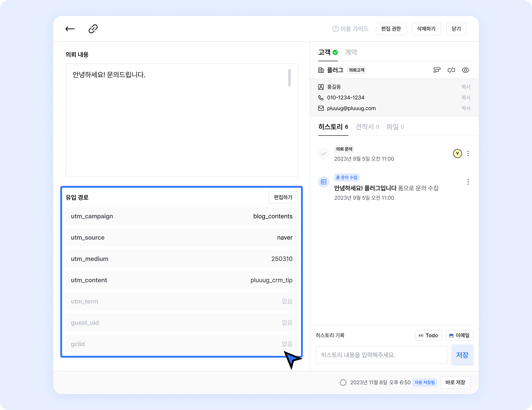Click the 바로 저장 button

click(455, 382)
